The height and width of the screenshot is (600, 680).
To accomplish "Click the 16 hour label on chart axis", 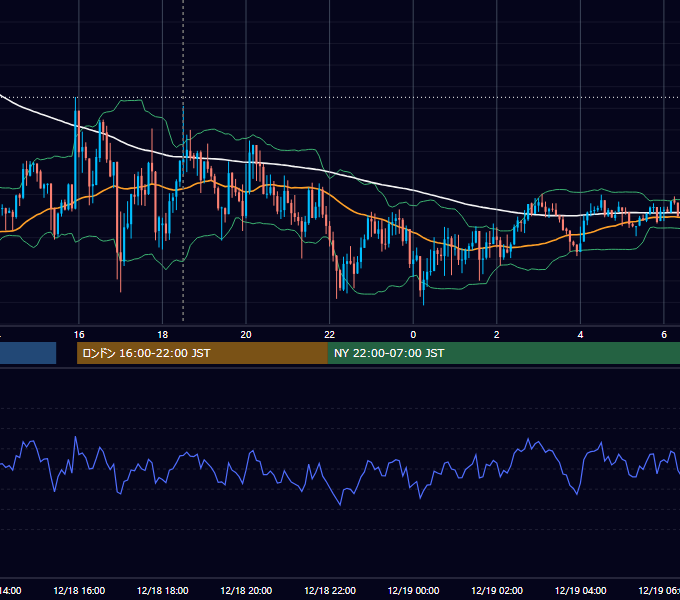I will pyautogui.click(x=79, y=335).
